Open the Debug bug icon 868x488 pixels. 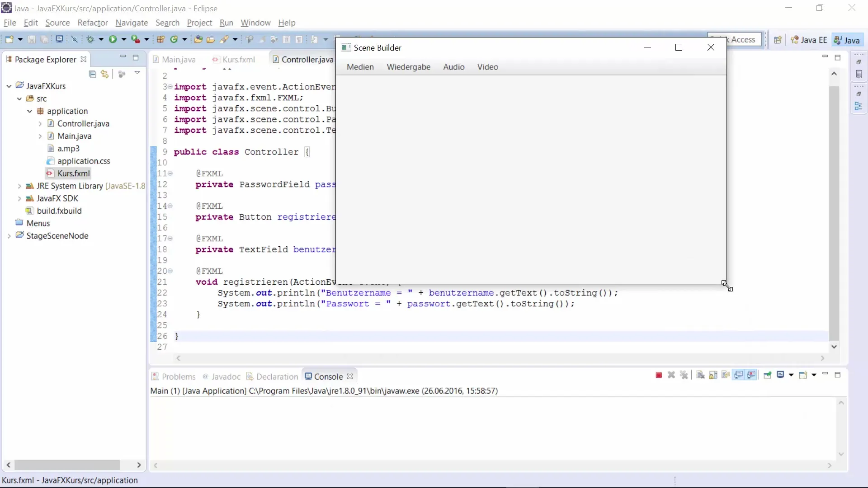tap(90, 39)
